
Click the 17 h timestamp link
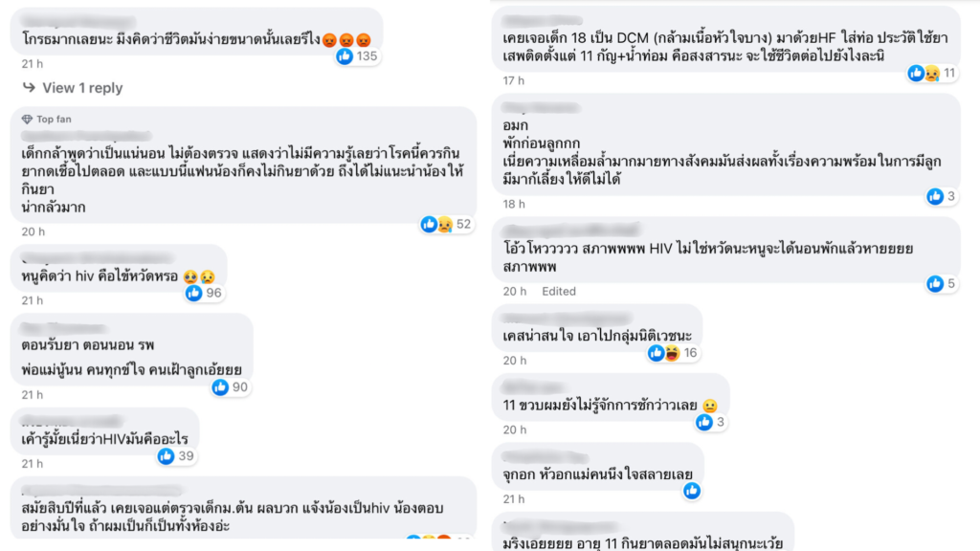pos(514,80)
